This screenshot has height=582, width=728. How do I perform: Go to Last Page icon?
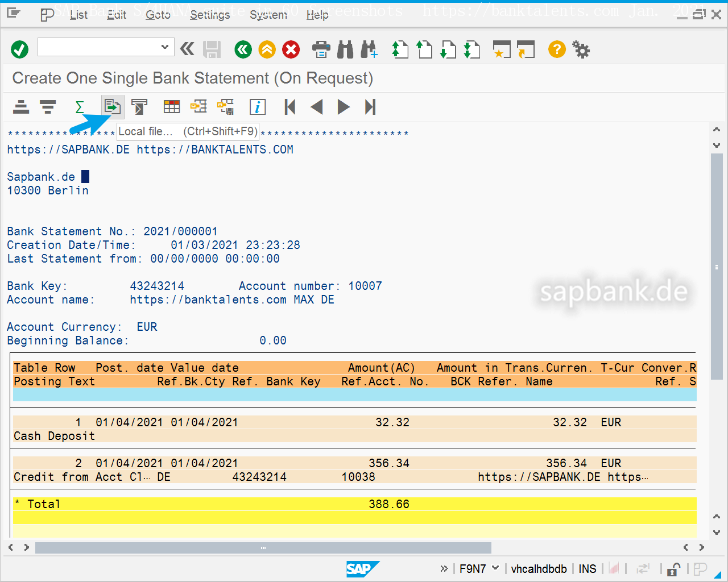tap(472, 49)
